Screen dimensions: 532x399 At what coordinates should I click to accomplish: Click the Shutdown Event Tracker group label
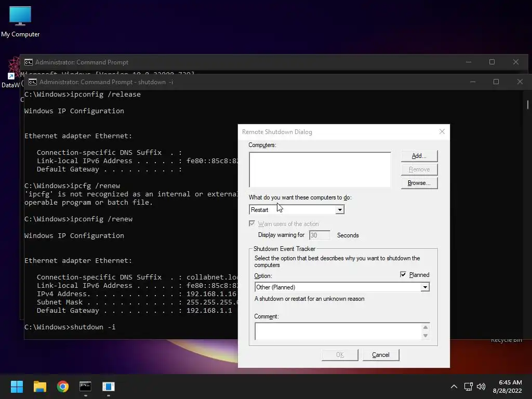click(284, 249)
